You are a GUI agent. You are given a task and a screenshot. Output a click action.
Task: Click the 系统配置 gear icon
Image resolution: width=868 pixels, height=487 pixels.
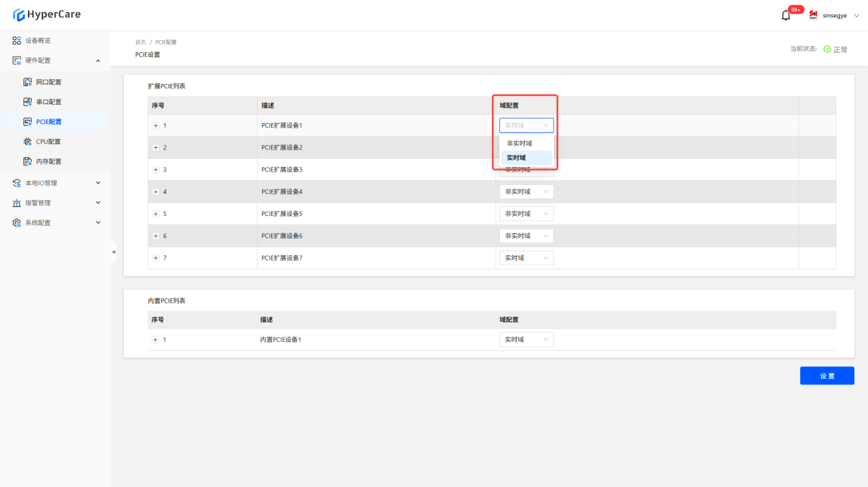[17, 223]
